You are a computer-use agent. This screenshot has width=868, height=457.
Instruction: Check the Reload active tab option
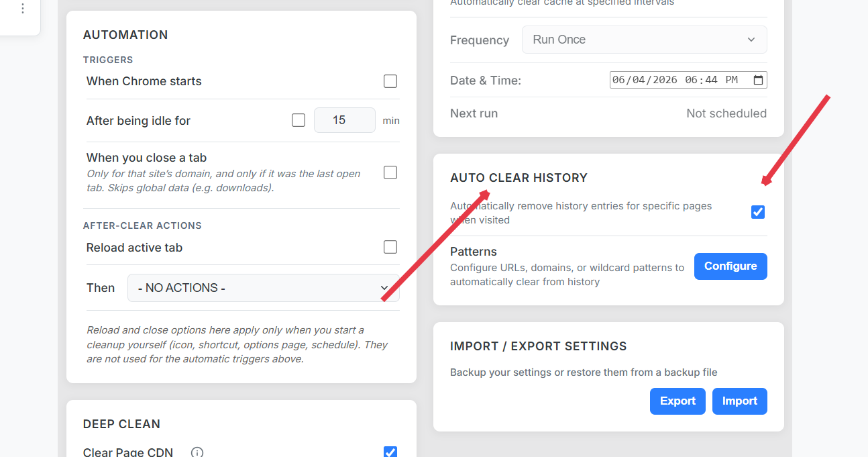[390, 247]
